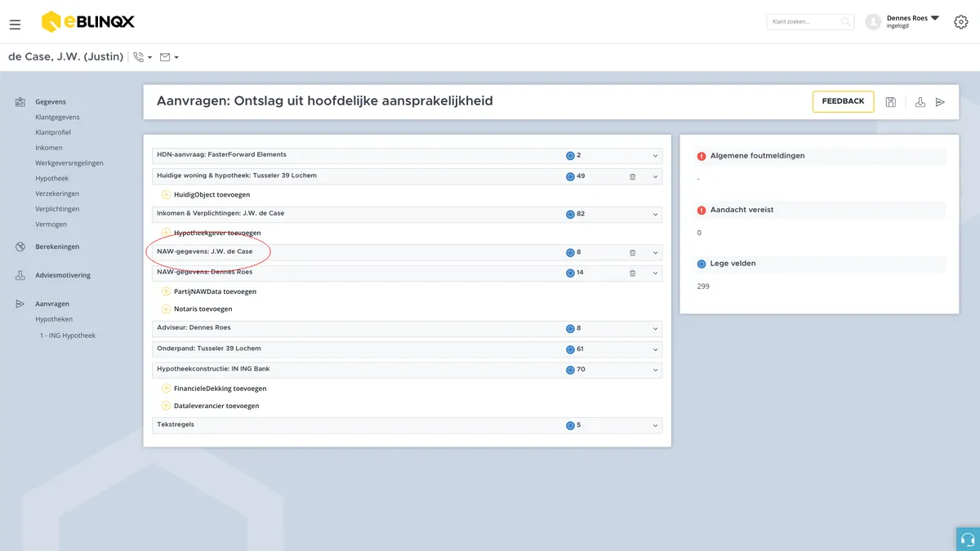980x551 pixels.
Task: Click the plus icon for Notaris toevoegen
Action: pos(166,309)
